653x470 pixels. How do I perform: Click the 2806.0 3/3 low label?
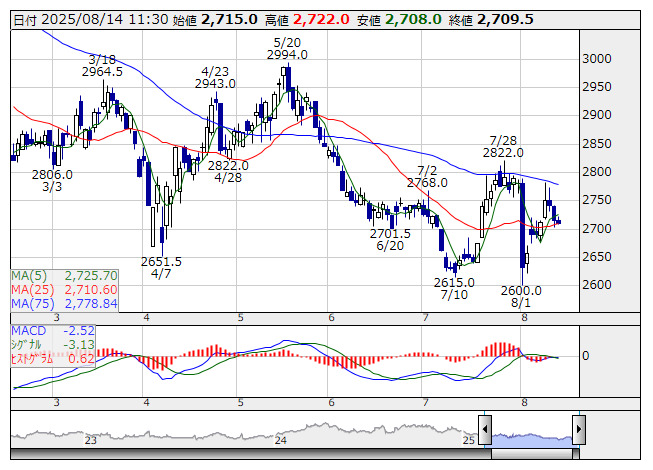pos(52,180)
